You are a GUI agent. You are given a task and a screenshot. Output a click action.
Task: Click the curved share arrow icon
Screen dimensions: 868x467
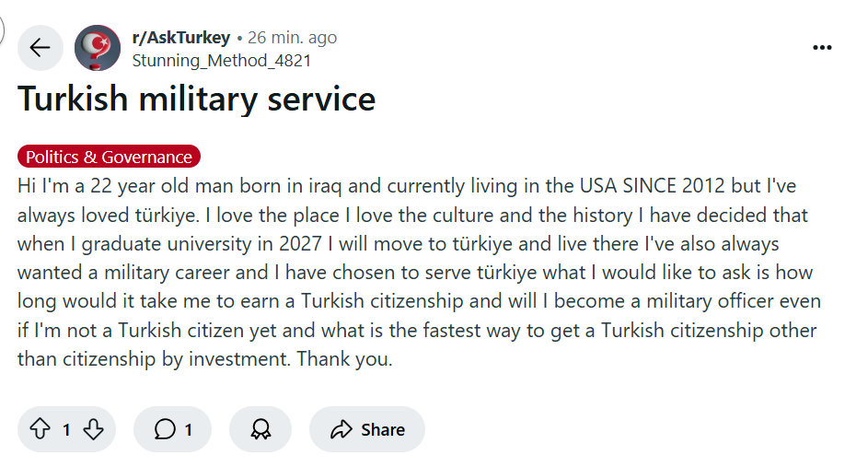(341, 429)
